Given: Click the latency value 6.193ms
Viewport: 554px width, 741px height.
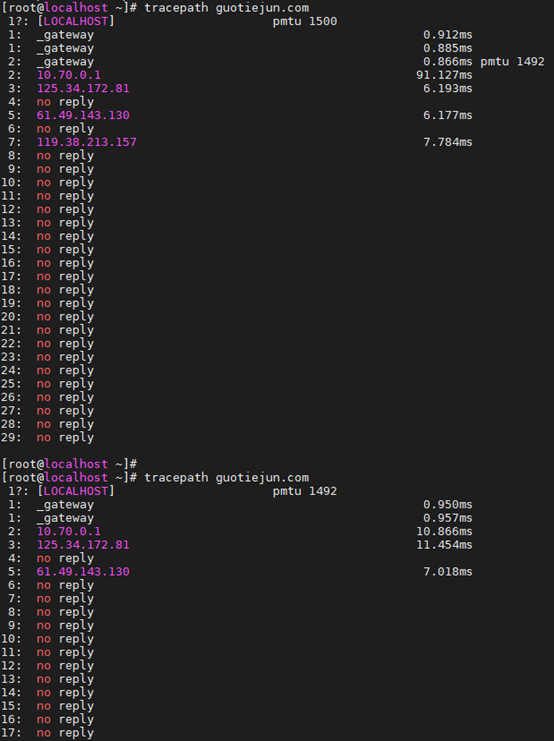Looking at the screenshot, I should [x=448, y=88].
